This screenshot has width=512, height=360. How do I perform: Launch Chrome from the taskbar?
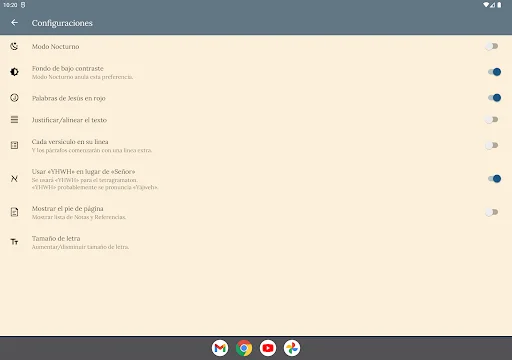coord(244,348)
